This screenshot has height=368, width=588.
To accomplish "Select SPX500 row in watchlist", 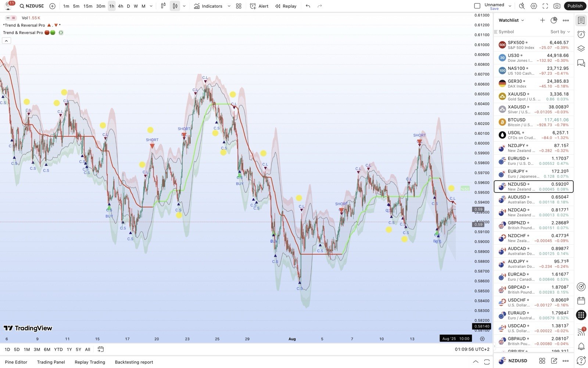I will [x=534, y=45].
